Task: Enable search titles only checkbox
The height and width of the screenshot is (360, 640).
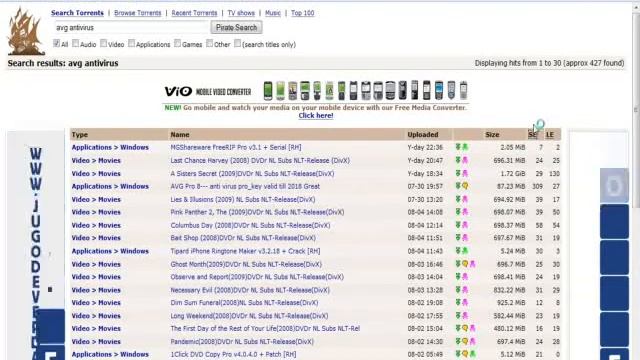Action: click(x=238, y=43)
